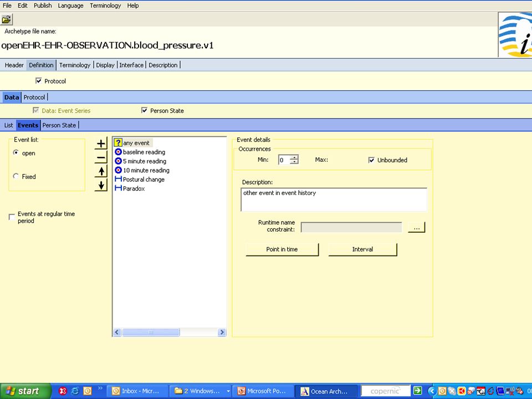Viewport: 532px width, 399px height.
Task: Open the Publish menu
Action: pyautogui.click(x=43, y=6)
